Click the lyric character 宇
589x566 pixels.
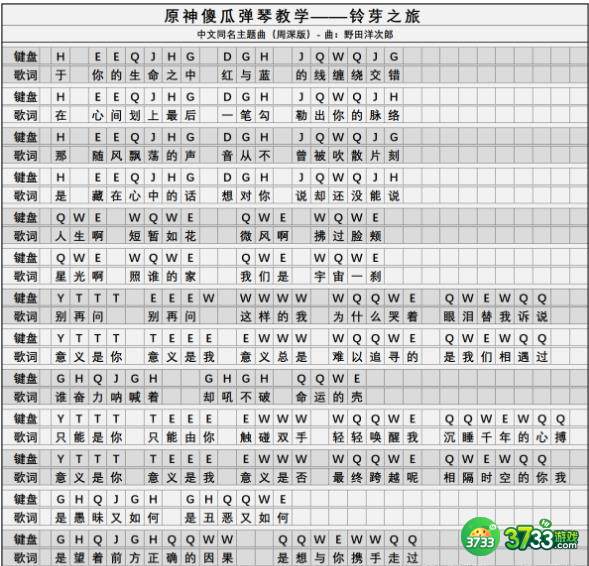point(320,277)
